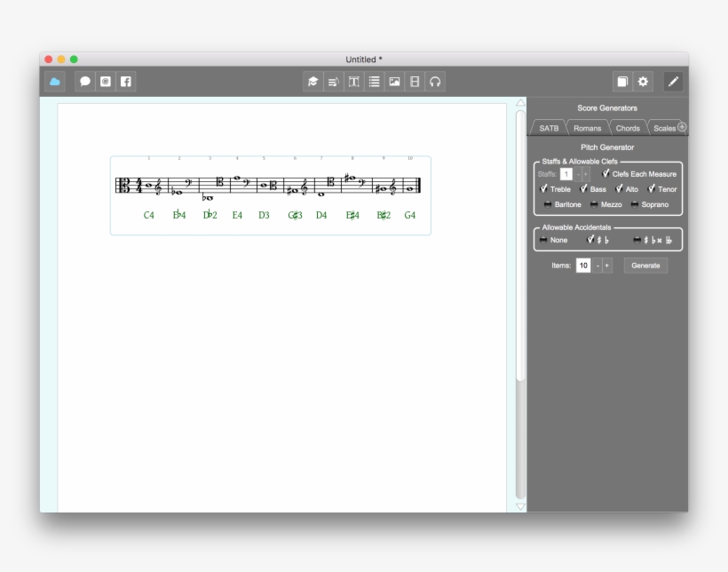Disable Clefs Each Measure
The image size is (728, 572).
tap(605, 174)
